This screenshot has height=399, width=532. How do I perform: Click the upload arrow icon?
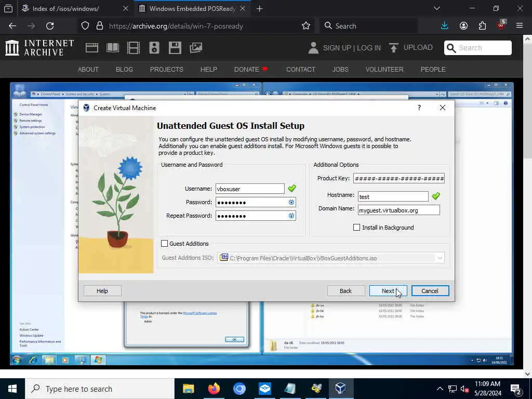[x=394, y=48]
